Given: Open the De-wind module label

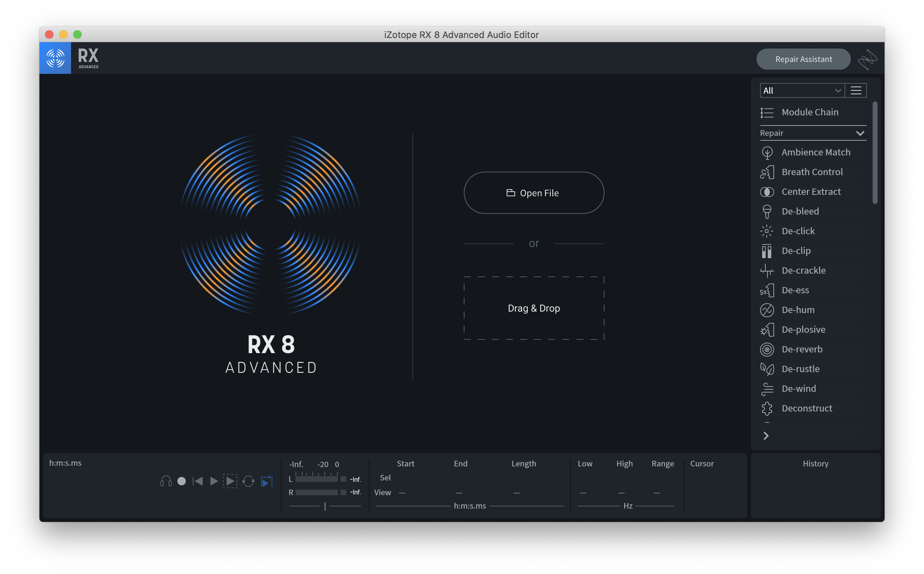Looking at the screenshot, I should [799, 389].
